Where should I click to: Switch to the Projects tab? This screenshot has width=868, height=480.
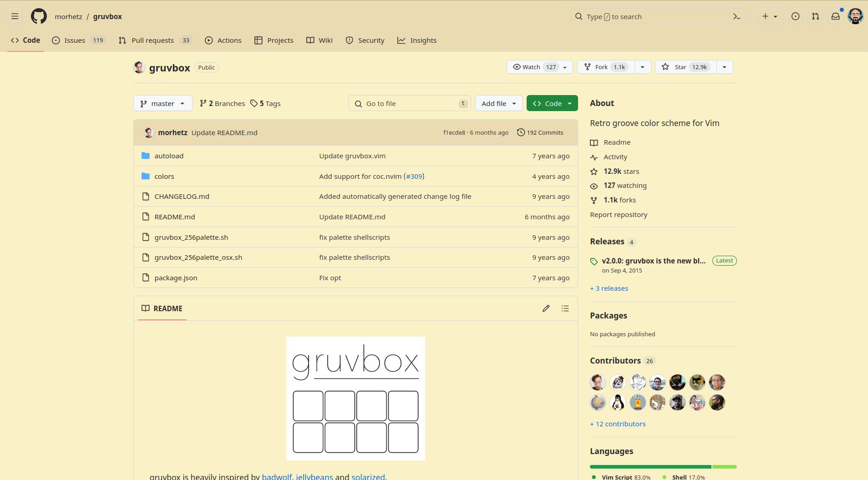[x=274, y=40]
